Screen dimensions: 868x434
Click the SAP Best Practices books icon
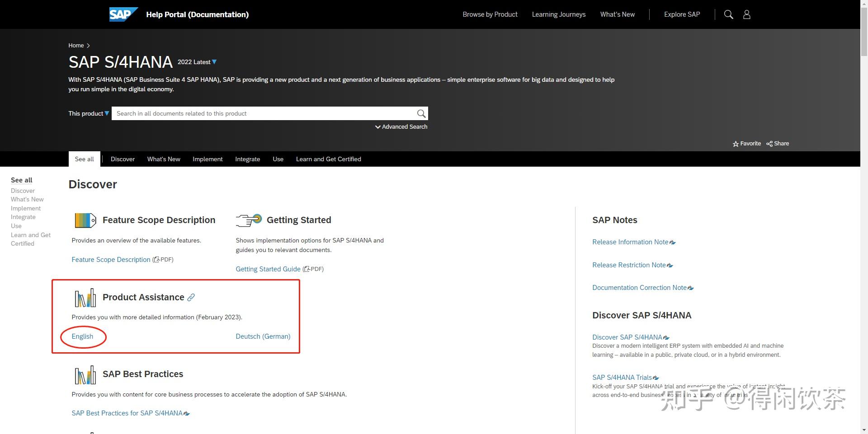click(85, 375)
